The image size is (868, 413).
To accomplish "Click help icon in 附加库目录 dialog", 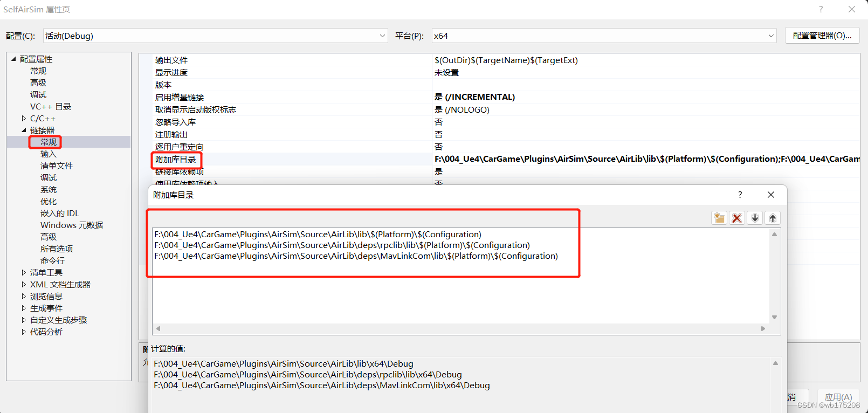I will pos(740,195).
